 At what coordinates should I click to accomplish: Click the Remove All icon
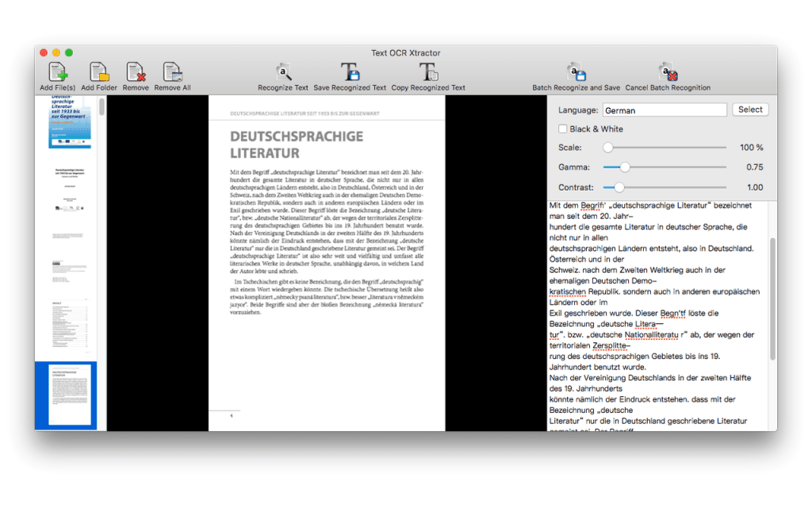coord(172,73)
